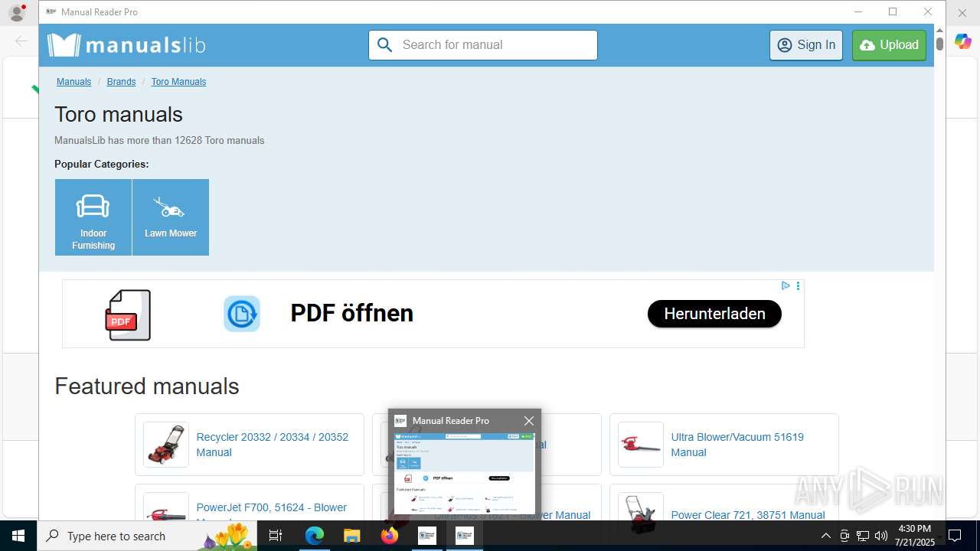This screenshot has height=551, width=980.
Task: Click the PowerJet F700 blower thumbnail
Action: (x=166, y=508)
